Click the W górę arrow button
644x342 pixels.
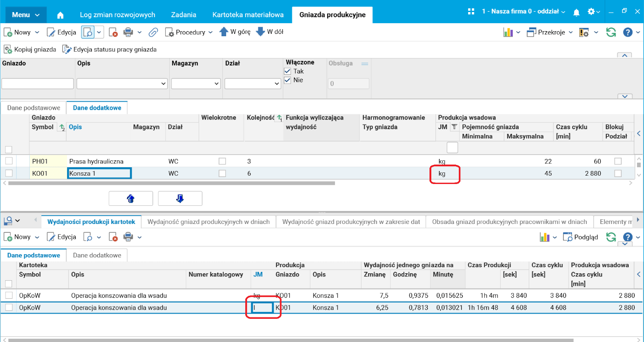[235, 32]
